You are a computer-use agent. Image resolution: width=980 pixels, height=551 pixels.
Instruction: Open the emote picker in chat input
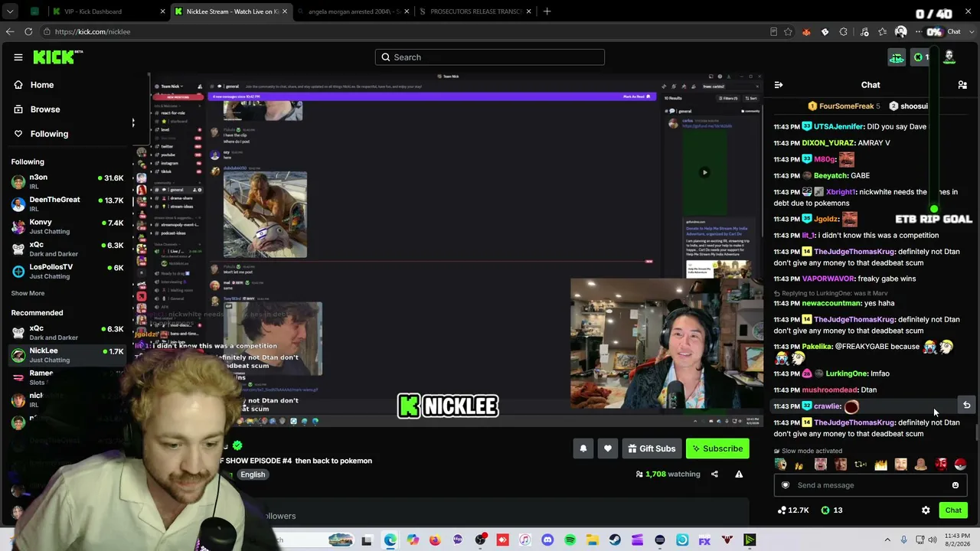[955, 485]
